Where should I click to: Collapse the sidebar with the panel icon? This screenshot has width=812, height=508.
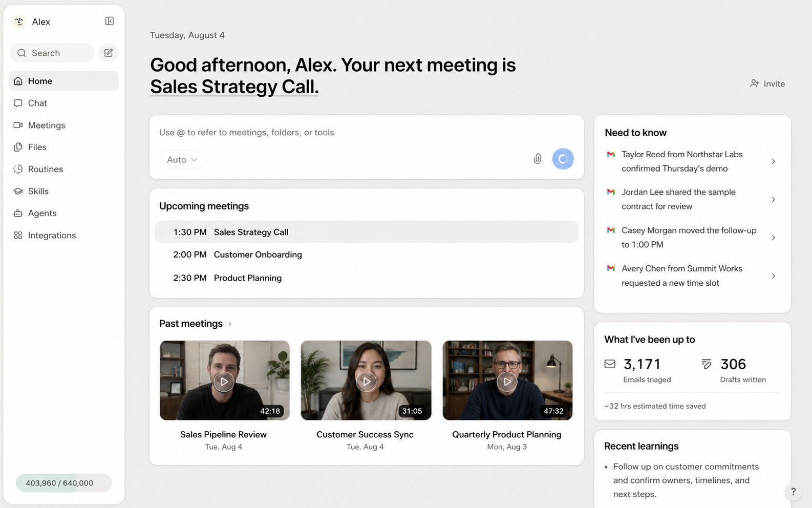point(110,21)
